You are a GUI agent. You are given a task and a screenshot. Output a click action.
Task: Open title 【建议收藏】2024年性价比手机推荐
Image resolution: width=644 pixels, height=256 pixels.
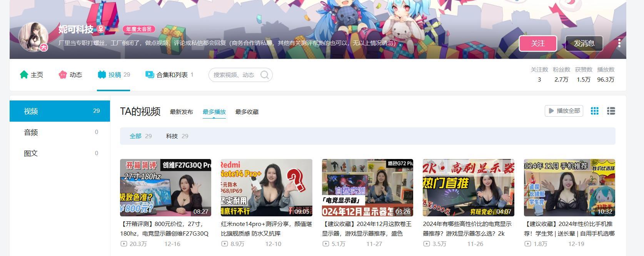click(569, 229)
